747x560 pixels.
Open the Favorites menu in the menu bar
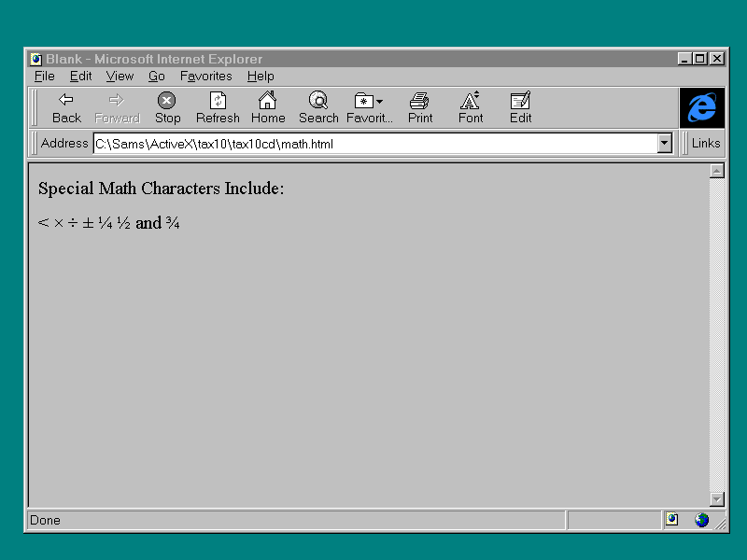tap(206, 77)
